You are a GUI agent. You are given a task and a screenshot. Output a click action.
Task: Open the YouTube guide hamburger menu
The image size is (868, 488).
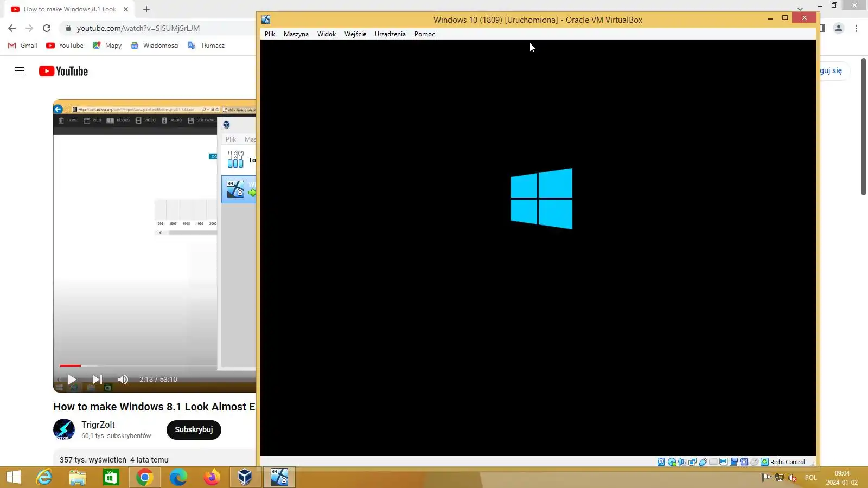click(20, 71)
